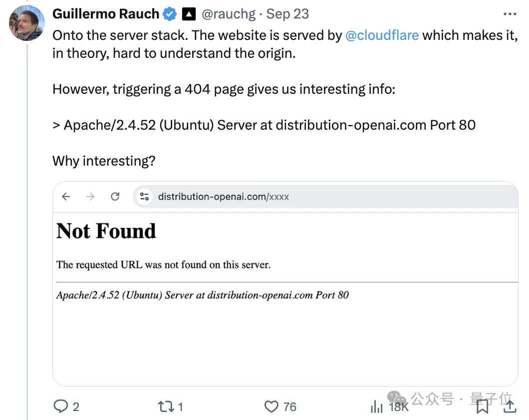This screenshot has height=420, width=529.
Task: Open the three-dot more options menu
Action: (510, 14)
